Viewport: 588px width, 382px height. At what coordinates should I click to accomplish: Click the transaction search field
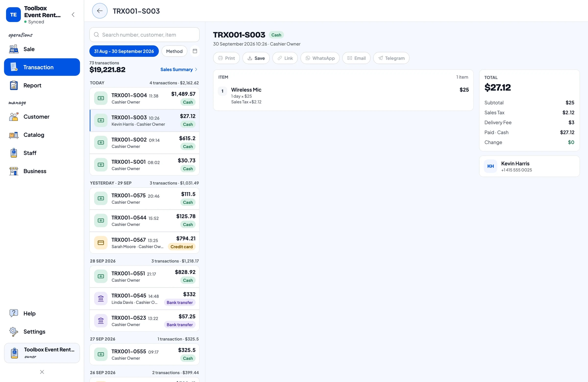[x=145, y=35]
